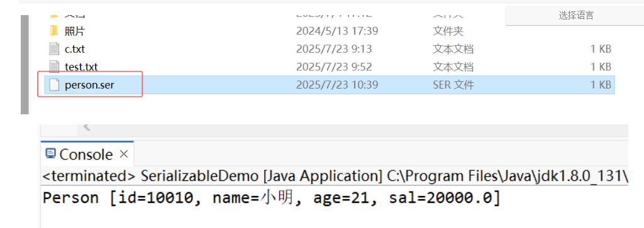The width and height of the screenshot is (644, 228).
Task: Select the 照片 folder name
Action: point(75,31)
